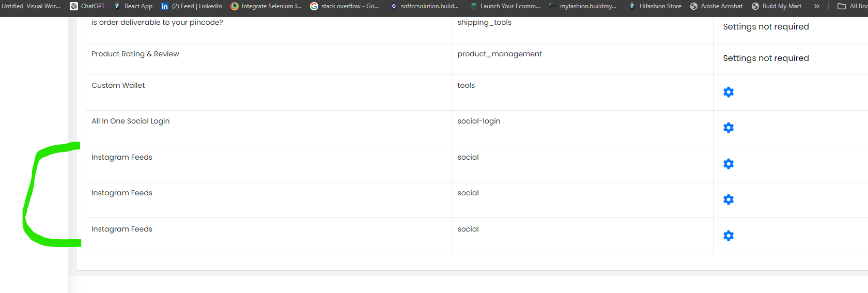The height and width of the screenshot is (293, 868).
Task: Open the ChatGPT bookmark
Action: pos(87,6)
